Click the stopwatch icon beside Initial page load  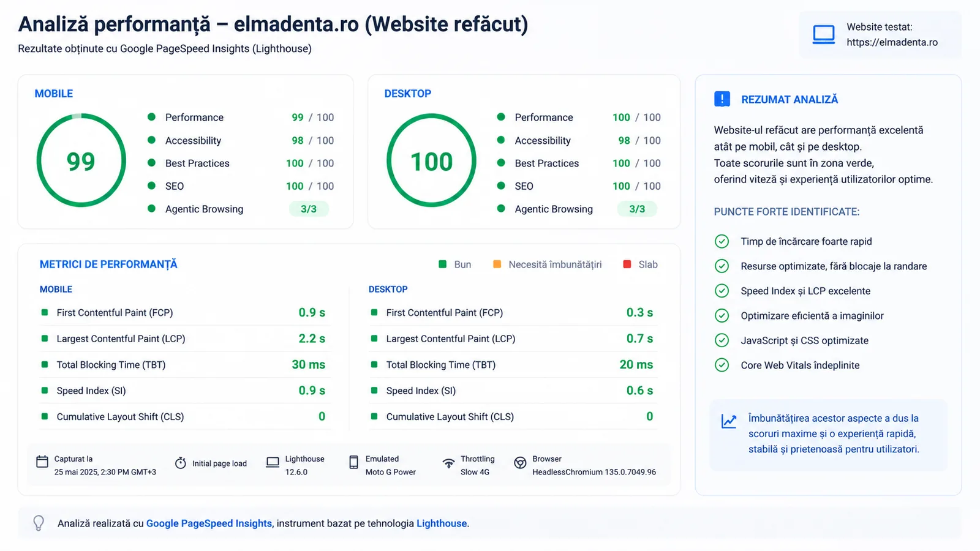(x=180, y=463)
